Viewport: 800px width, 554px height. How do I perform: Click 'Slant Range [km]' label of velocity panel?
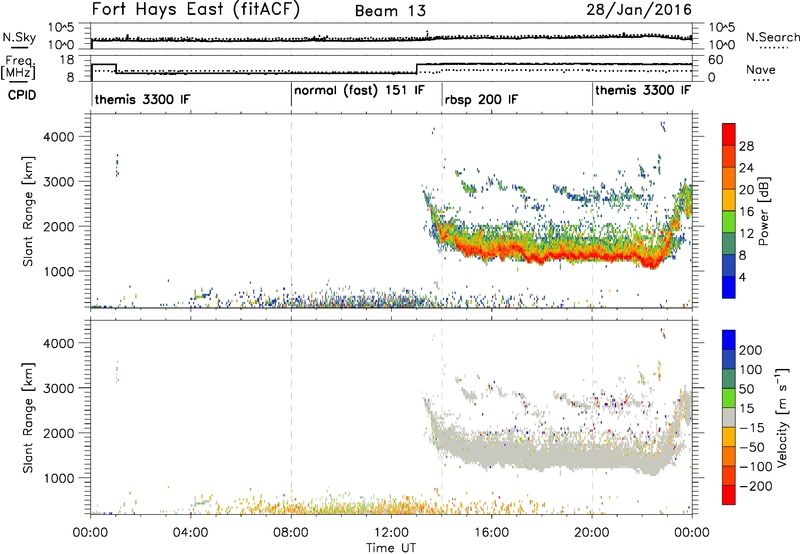[28, 417]
